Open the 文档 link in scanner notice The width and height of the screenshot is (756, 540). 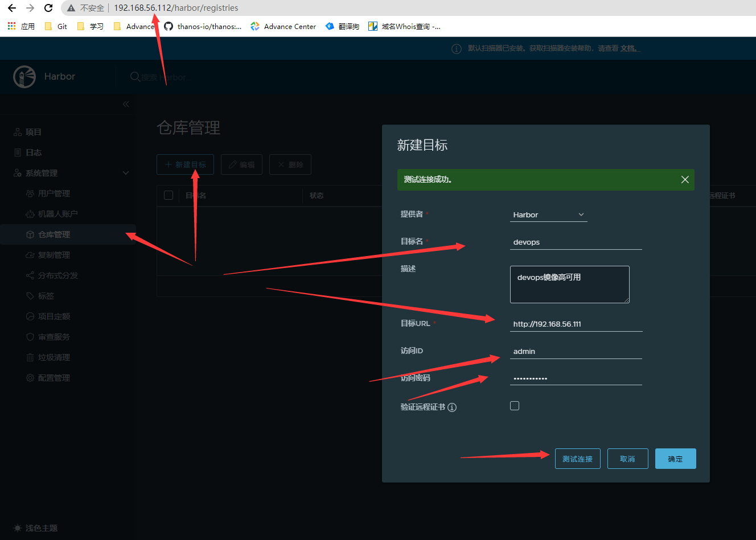[x=629, y=48]
